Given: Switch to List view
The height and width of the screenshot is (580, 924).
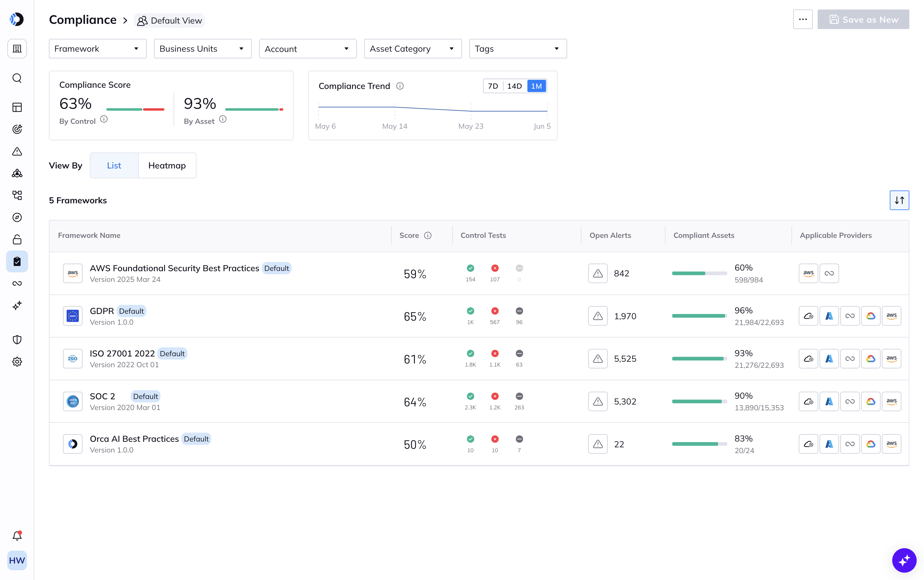Looking at the screenshot, I should click(114, 165).
